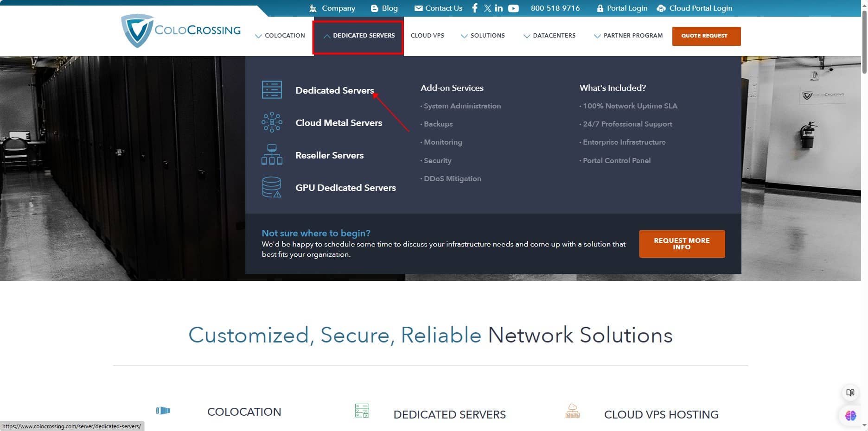Viewport: 868px width, 431px height.
Task: Open the 100% Network Uptime SLA link
Action: (x=630, y=106)
